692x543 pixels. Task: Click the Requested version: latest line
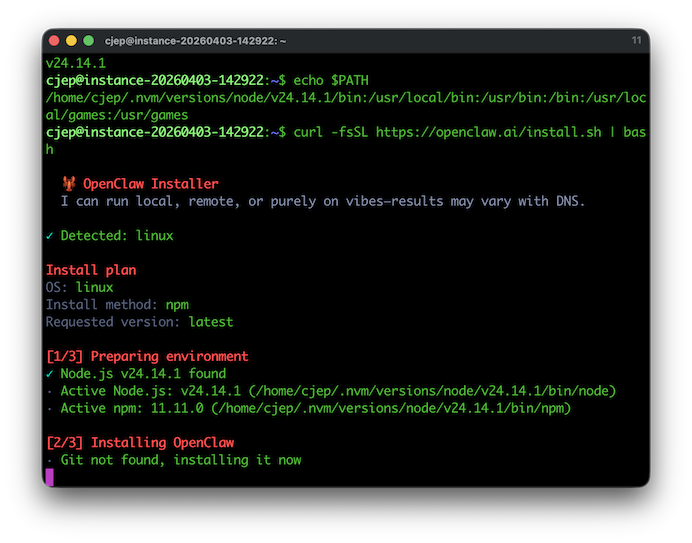(139, 322)
